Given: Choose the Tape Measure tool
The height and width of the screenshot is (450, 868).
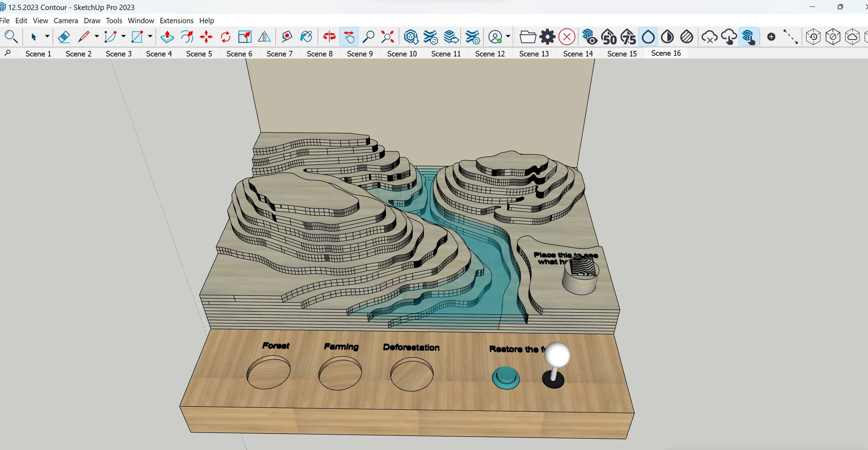Looking at the screenshot, I should [x=287, y=37].
